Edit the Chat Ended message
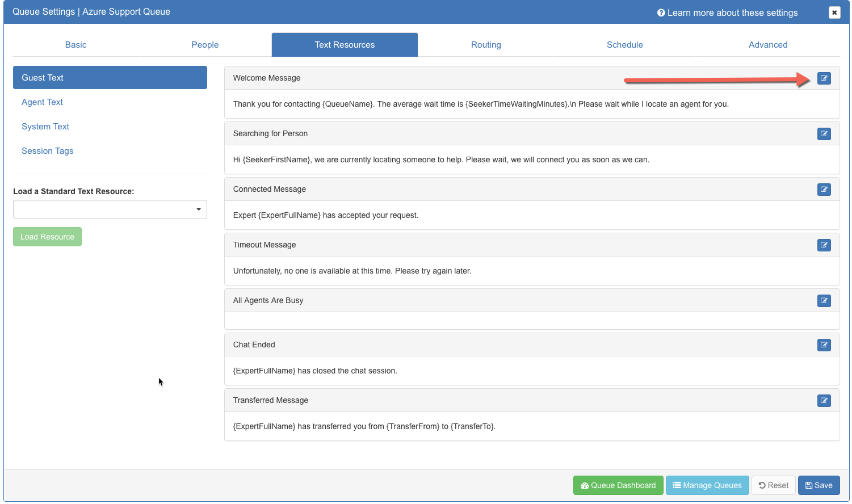The width and height of the screenshot is (852, 504). [824, 345]
